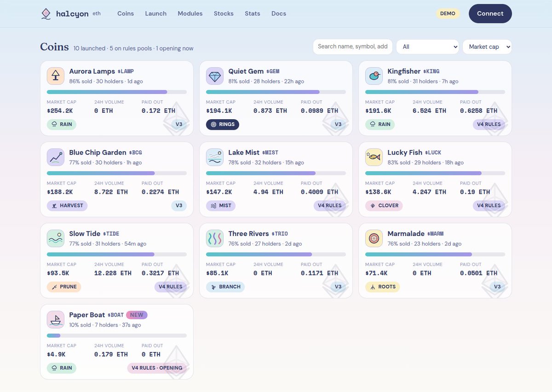Click the 0.4009 ETH paid out value
This screenshot has width=552, height=392.
click(319, 192)
